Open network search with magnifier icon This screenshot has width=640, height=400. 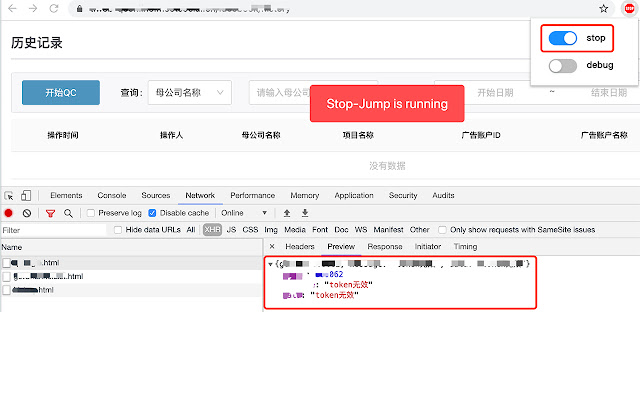pyautogui.click(x=68, y=213)
